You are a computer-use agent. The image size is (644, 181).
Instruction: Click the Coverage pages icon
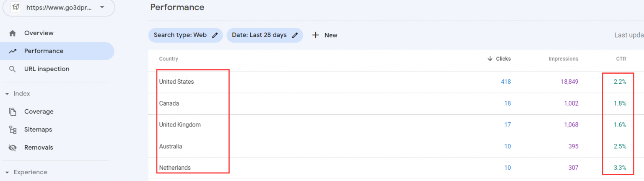tap(13, 112)
